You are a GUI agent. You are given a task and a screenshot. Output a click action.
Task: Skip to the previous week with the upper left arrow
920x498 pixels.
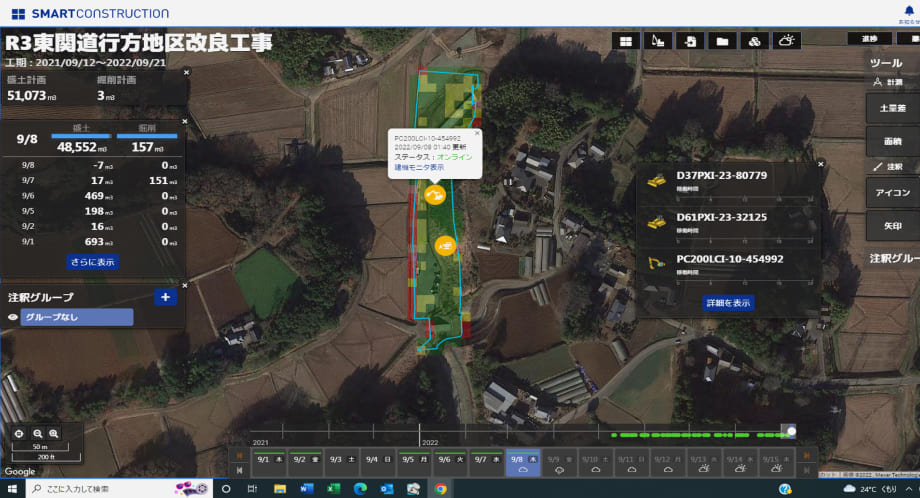coord(239,456)
